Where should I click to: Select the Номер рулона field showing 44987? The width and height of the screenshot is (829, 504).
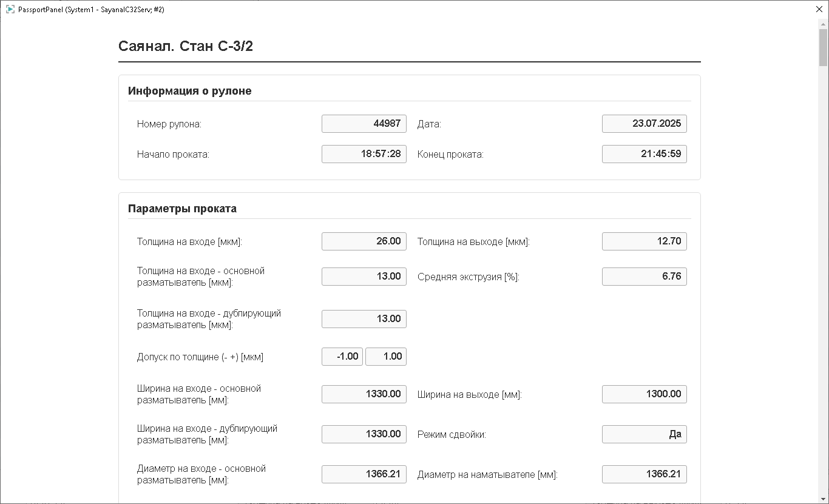point(364,124)
